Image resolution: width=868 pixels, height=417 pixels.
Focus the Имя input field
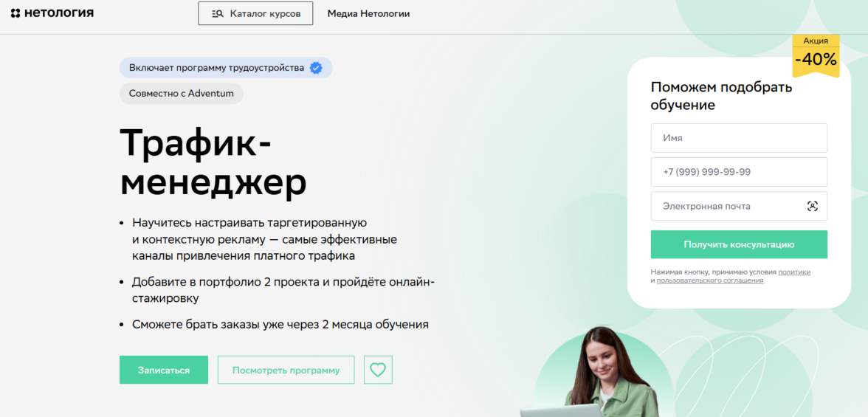tap(739, 138)
